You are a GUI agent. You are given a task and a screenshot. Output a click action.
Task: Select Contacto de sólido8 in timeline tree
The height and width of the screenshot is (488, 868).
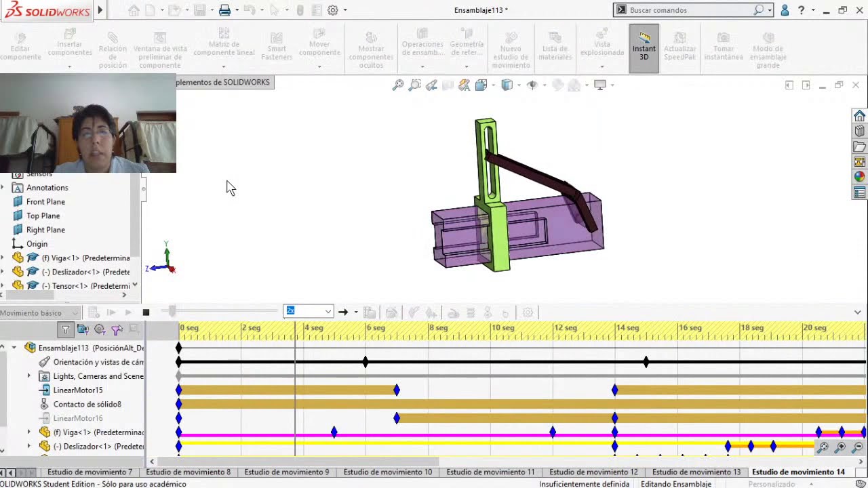[x=87, y=404]
